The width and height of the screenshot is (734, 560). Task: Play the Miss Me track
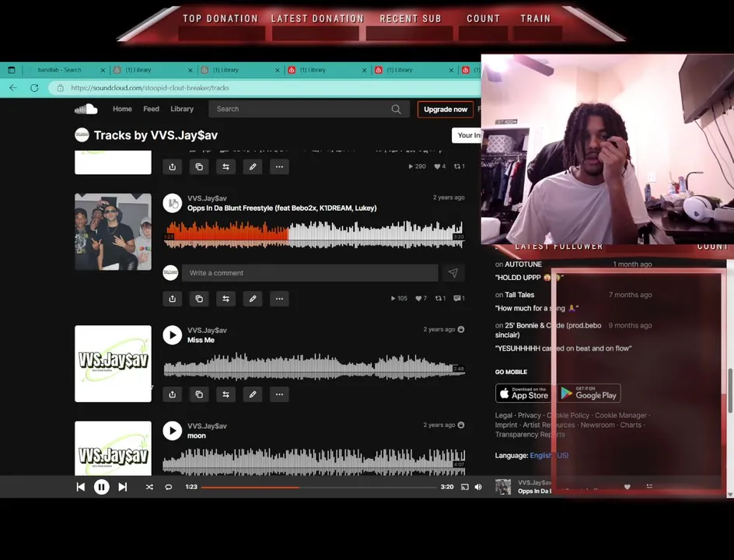click(173, 335)
